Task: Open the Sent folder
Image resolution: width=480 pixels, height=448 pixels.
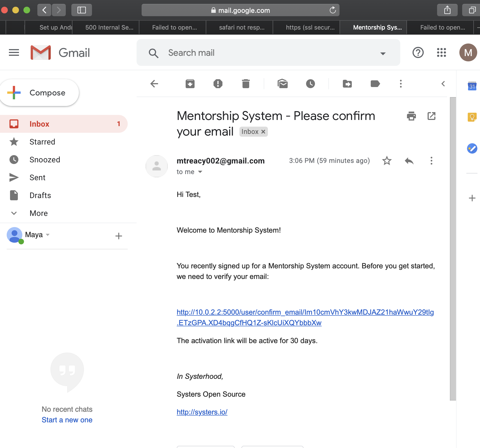Action: tap(64, 177)
